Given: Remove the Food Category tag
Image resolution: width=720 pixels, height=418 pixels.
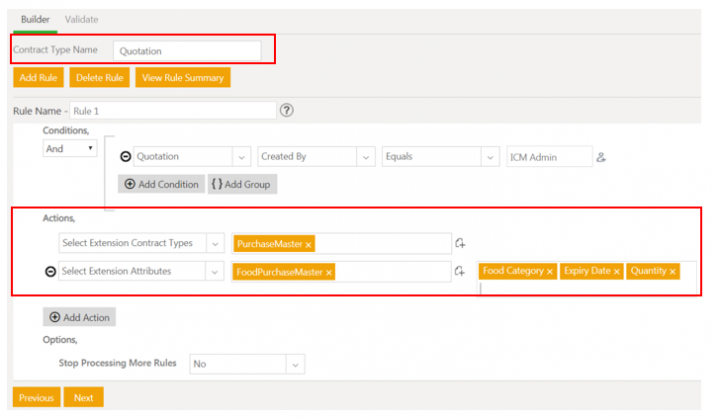Looking at the screenshot, I should 550,271.
